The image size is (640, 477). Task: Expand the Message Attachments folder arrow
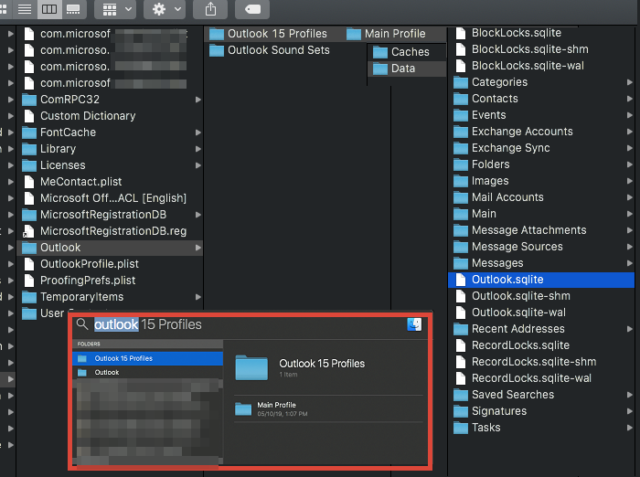629,230
